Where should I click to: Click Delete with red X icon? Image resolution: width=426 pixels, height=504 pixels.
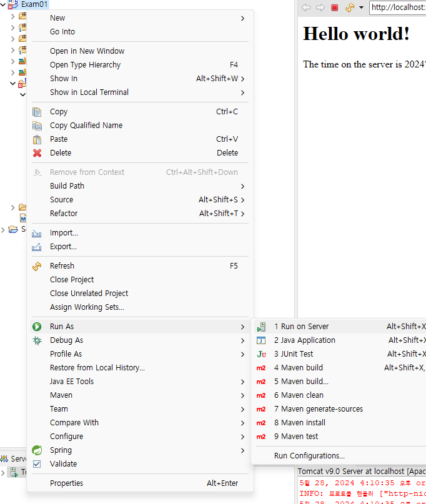click(140, 153)
